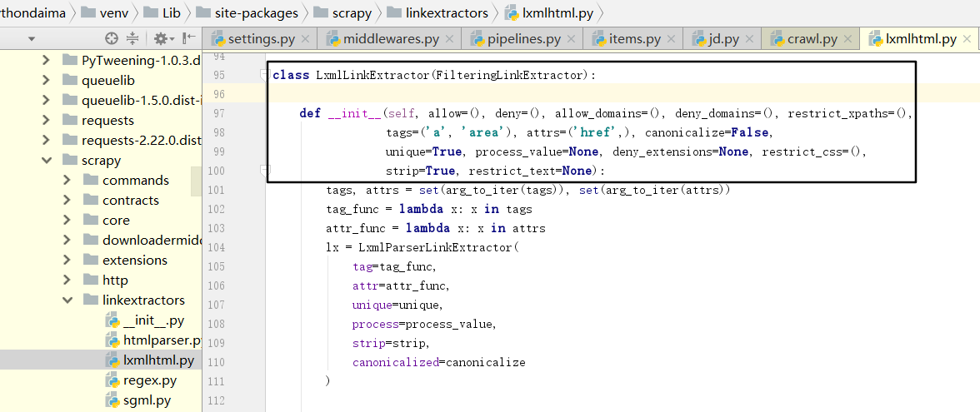The image size is (980, 412).
Task: Select the queuelib folder row
Action: (x=101, y=80)
